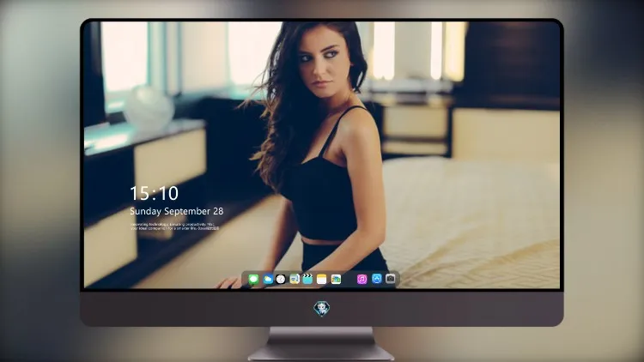The height and width of the screenshot is (362, 644).
Task: Open the Weather app in dock
Action: (x=268, y=280)
